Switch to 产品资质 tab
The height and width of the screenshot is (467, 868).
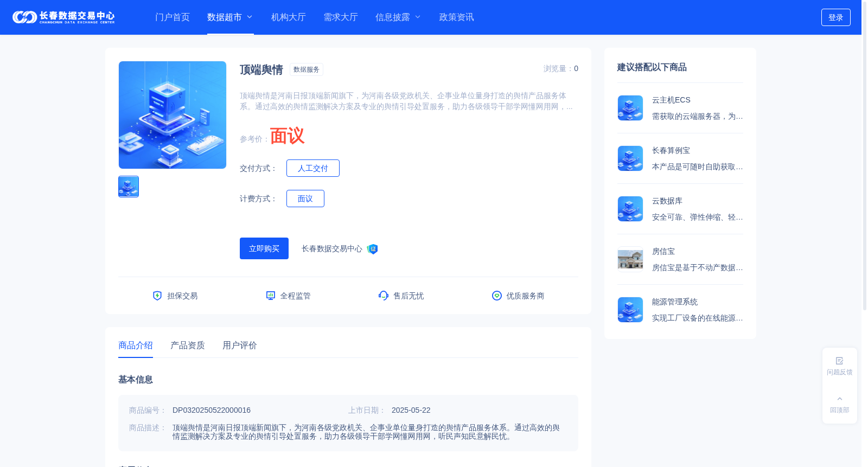tap(188, 346)
